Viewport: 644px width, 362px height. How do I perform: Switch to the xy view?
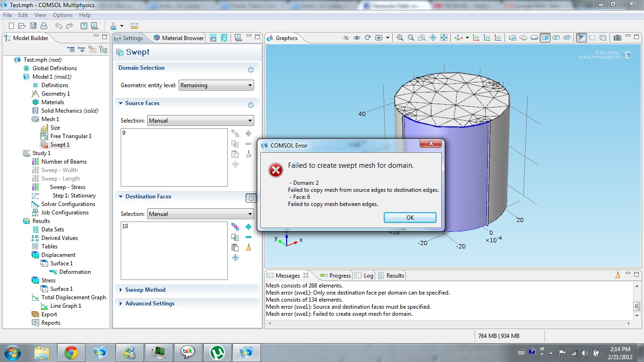click(476, 38)
